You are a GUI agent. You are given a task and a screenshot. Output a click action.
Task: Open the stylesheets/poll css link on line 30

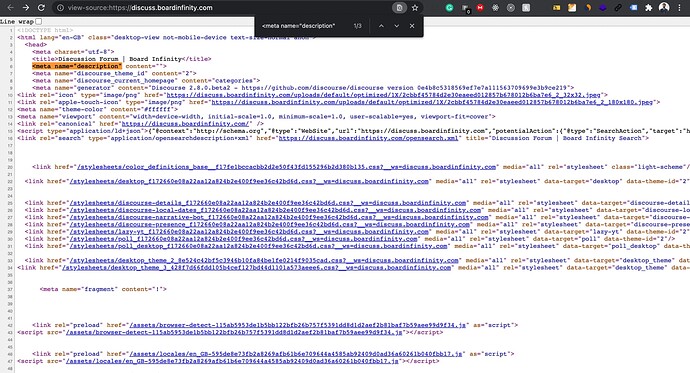[243, 239]
